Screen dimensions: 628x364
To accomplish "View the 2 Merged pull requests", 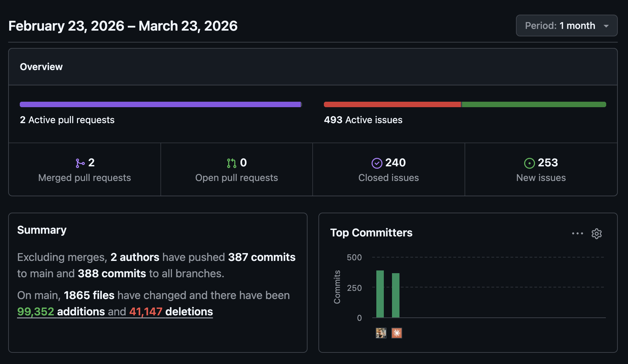I will (84, 169).
